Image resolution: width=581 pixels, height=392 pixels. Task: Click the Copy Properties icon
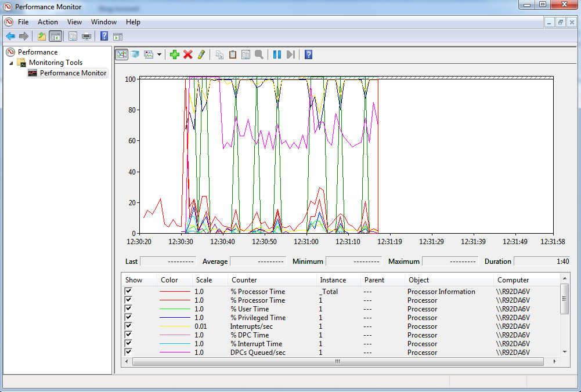[219, 55]
